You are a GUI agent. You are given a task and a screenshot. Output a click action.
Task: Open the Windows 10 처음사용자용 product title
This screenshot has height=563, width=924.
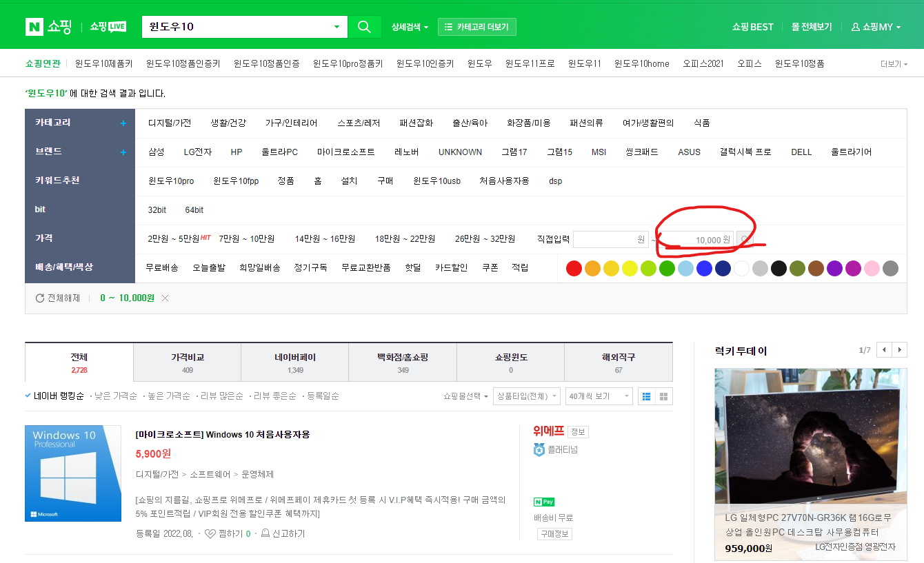click(223, 435)
